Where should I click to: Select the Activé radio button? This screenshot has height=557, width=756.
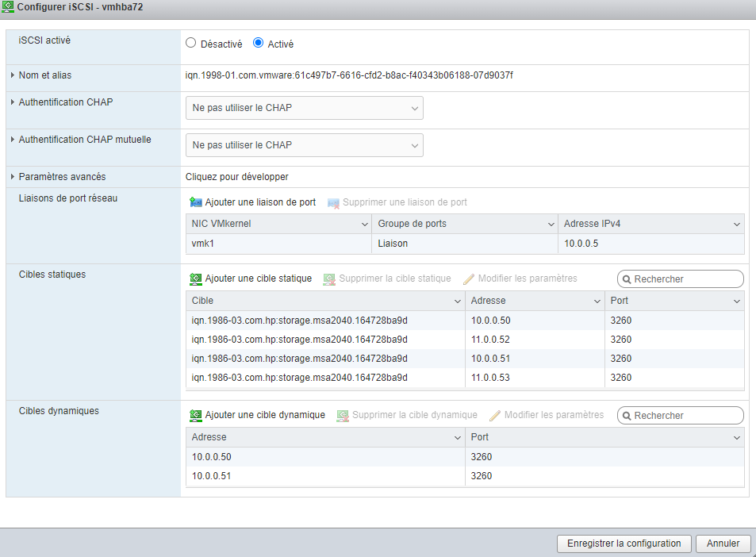point(259,43)
